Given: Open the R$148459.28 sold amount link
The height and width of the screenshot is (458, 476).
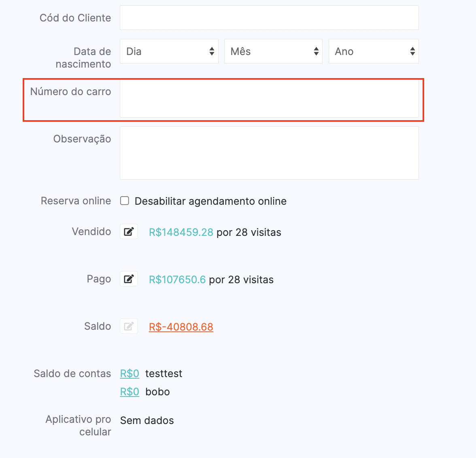Looking at the screenshot, I should [x=181, y=232].
